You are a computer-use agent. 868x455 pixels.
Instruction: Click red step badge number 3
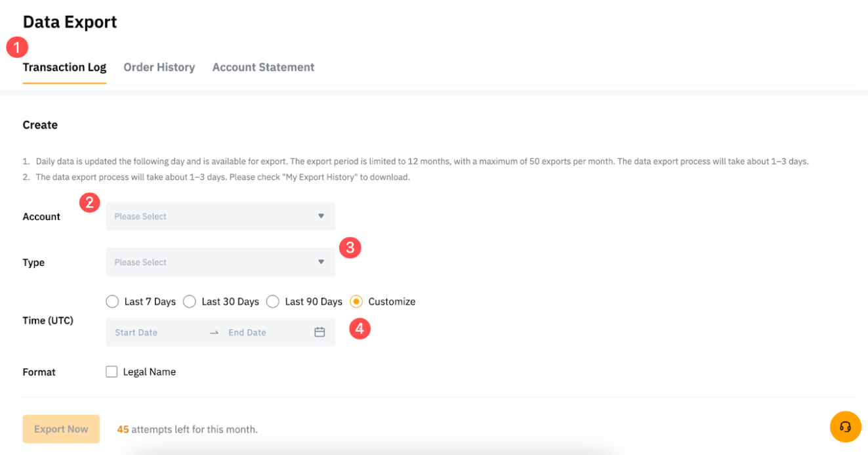click(350, 248)
